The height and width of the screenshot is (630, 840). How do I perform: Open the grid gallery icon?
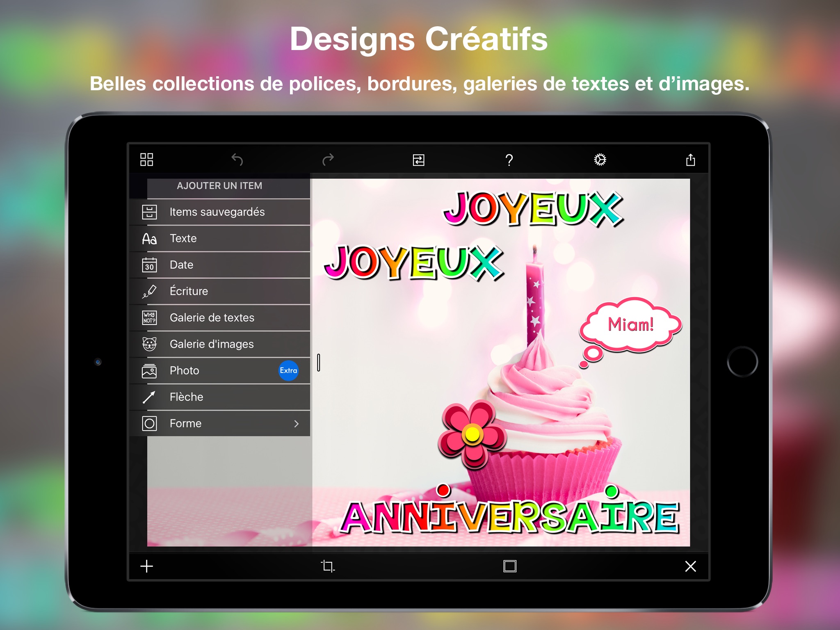pyautogui.click(x=146, y=160)
